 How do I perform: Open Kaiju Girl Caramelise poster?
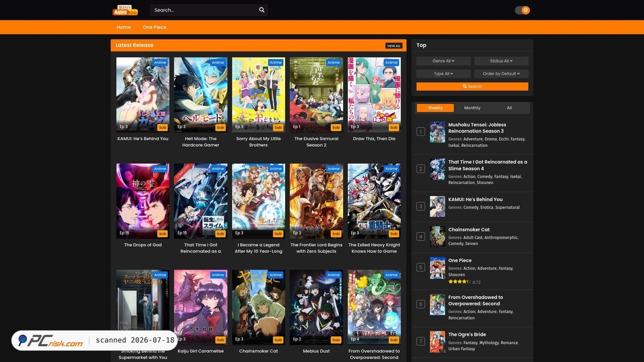click(x=200, y=307)
